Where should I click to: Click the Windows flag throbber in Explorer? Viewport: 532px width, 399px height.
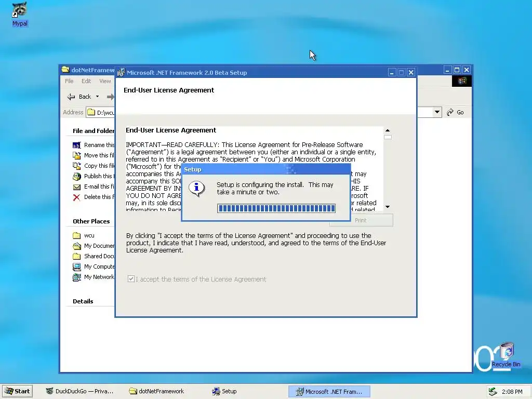pos(462,81)
